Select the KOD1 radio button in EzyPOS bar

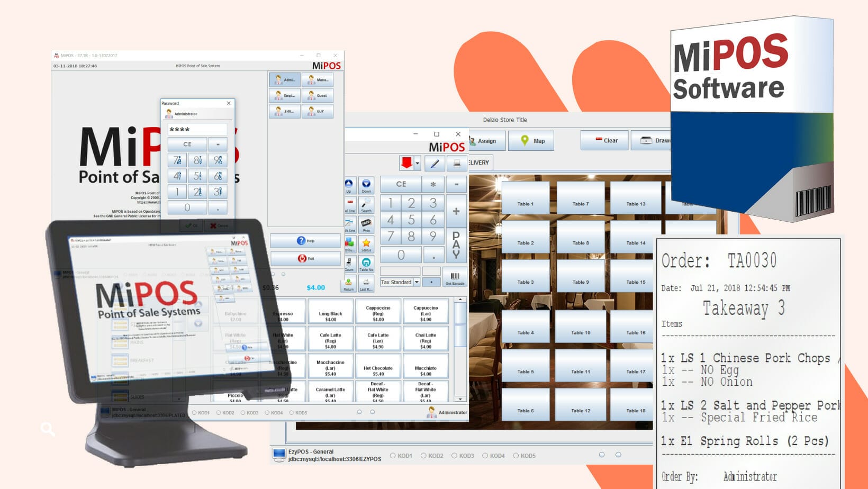(x=393, y=456)
